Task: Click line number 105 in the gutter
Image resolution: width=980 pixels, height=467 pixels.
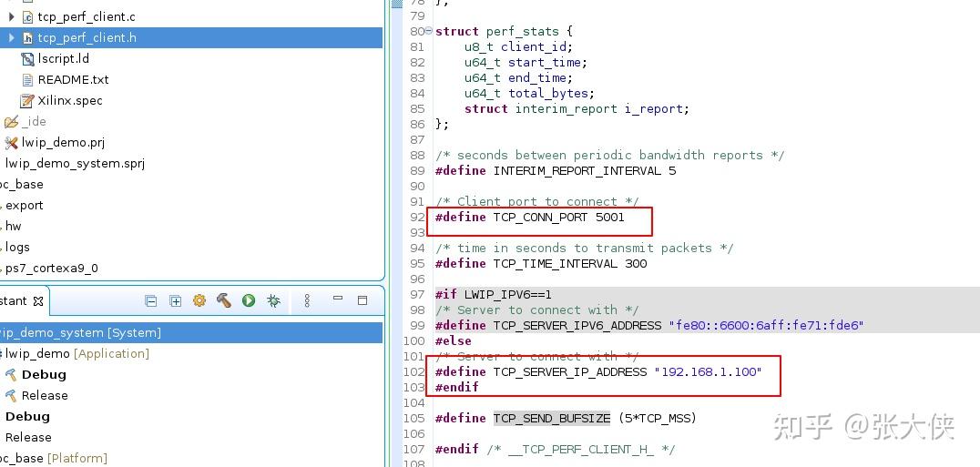Action: coord(414,419)
